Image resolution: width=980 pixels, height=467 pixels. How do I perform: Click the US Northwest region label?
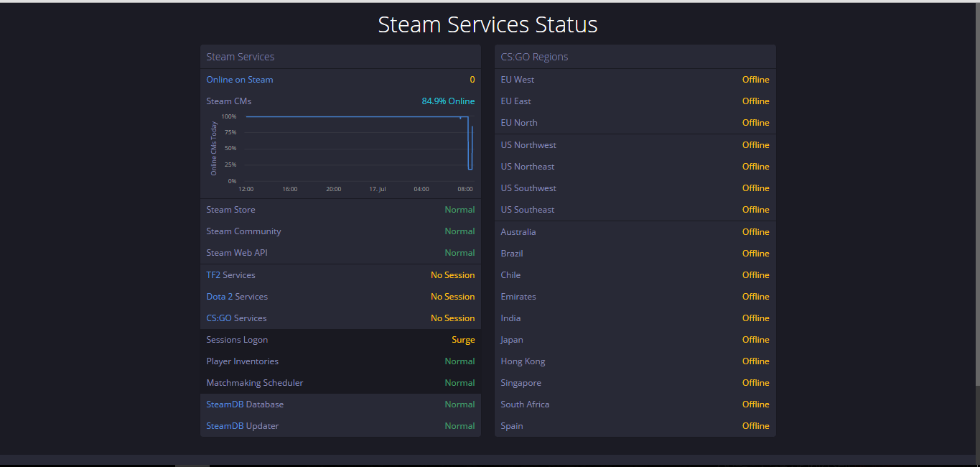[x=528, y=145]
